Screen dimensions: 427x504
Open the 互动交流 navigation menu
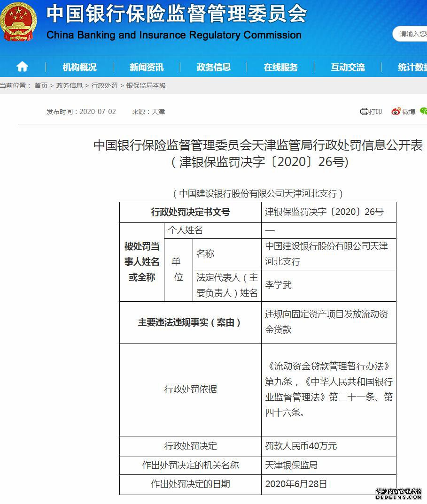click(348, 67)
